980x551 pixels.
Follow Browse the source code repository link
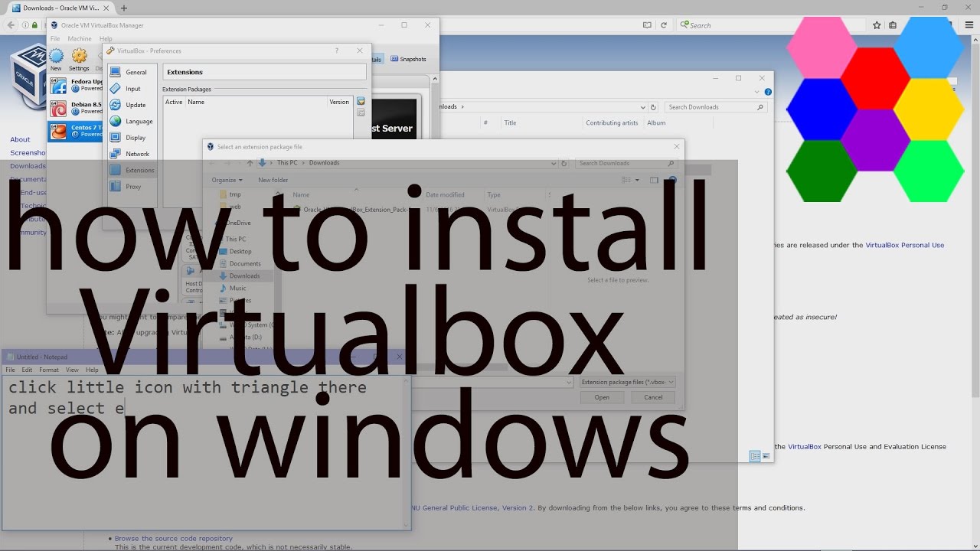click(x=174, y=538)
